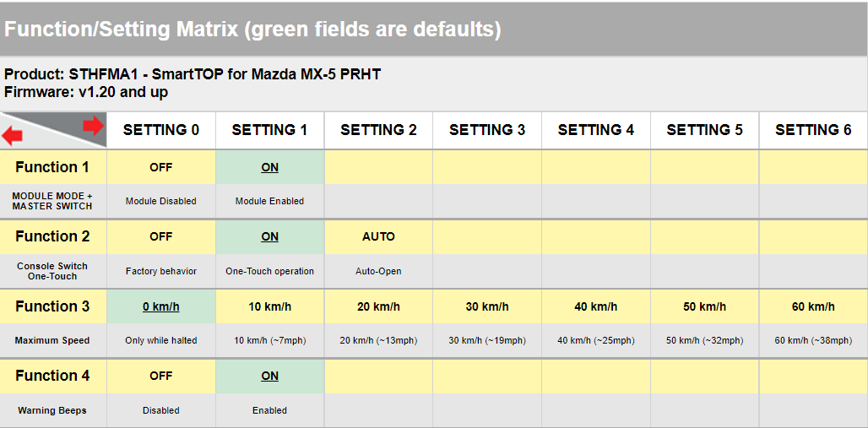Click the underlined ON for Function 4
Screen dimensions: 868x428
click(269, 376)
